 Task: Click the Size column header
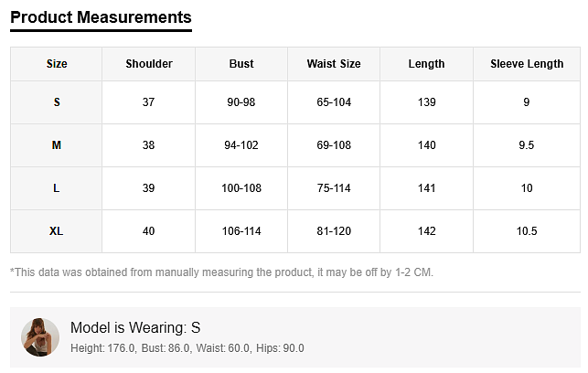pyautogui.click(x=57, y=64)
